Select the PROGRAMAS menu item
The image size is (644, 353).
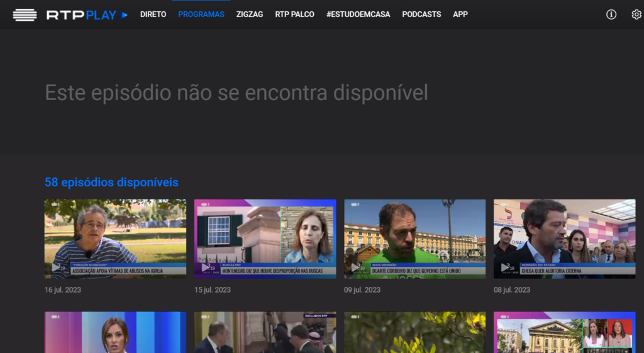click(201, 14)
